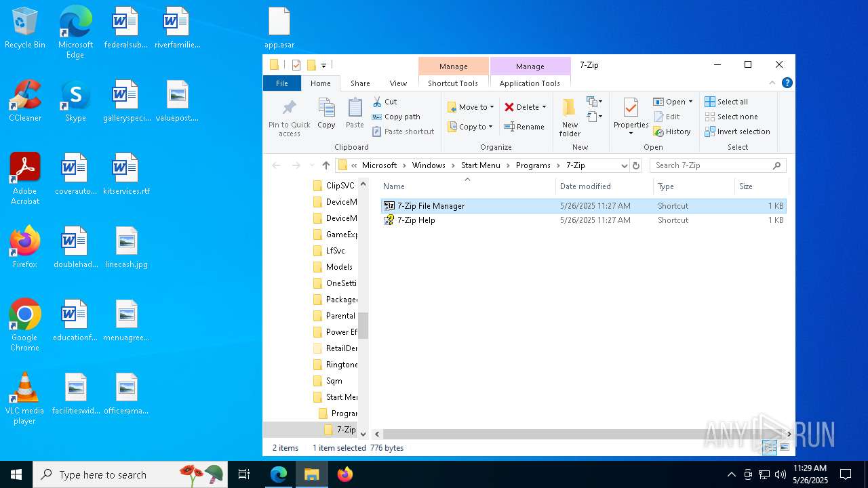Click Microsoft in address breadcrumb
This screenshot has width=868, height=488.
pos(379,165)
